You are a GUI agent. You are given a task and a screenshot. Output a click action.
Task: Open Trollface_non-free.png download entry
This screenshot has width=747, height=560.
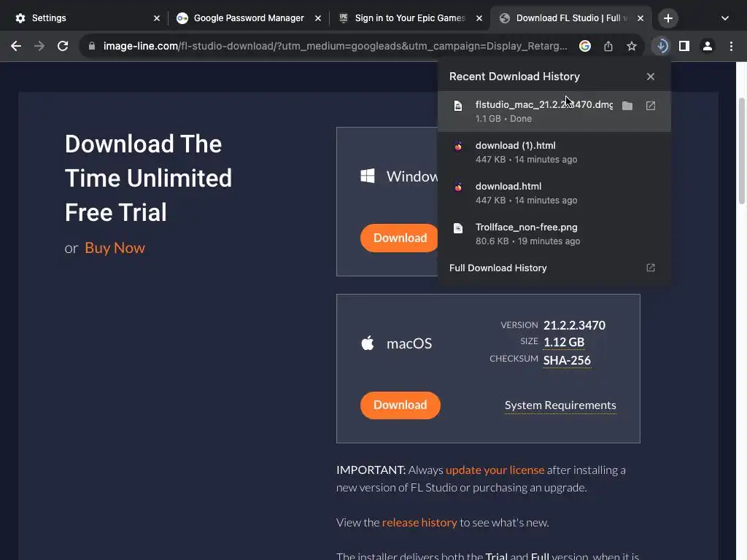click(554, 234)
